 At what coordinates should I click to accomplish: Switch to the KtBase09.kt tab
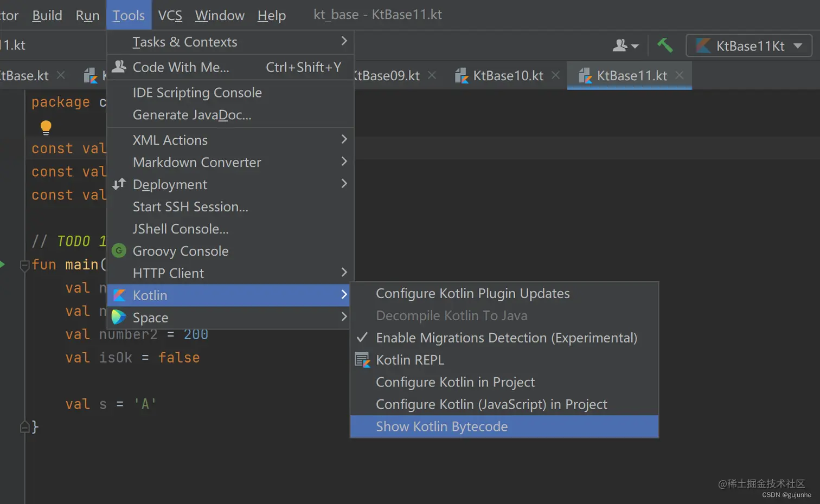pyautogui.click(x=387, y=75)
